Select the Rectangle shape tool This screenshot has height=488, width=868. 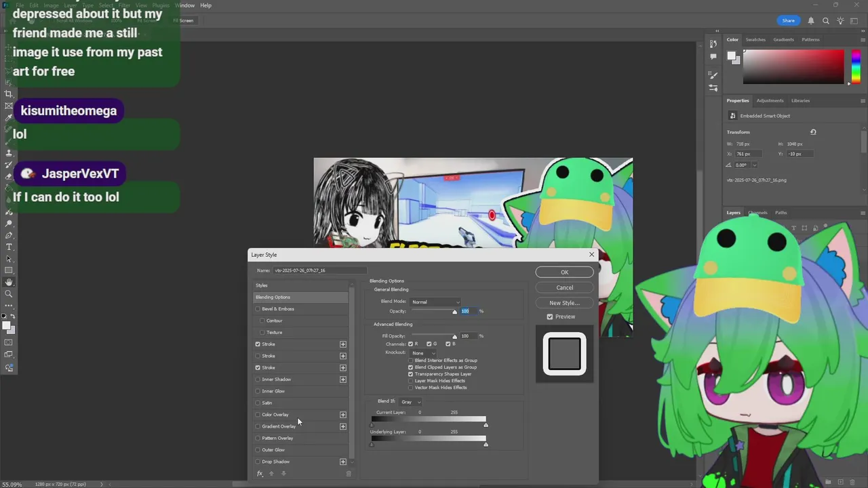(9, 270)
